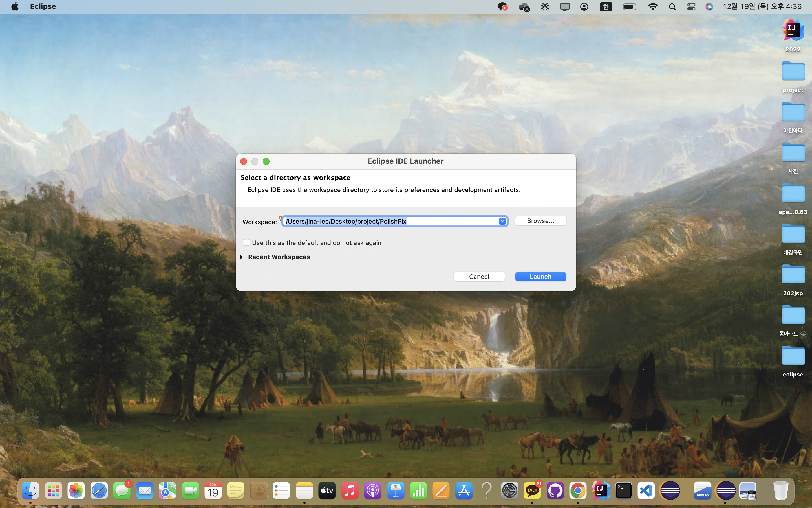Open Launchpad from the Dock
812x508 pixels.
(x=53, y=491)
